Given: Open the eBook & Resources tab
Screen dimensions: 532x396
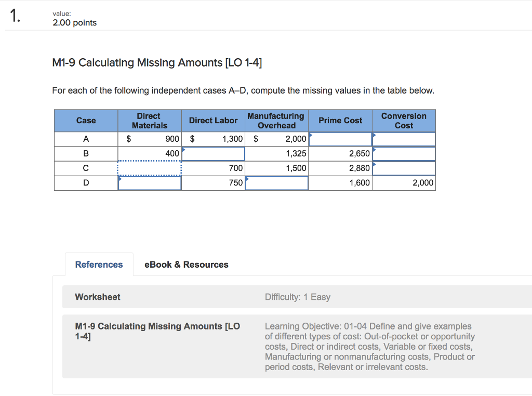Looking at the screenshot, I should (186, 264).
